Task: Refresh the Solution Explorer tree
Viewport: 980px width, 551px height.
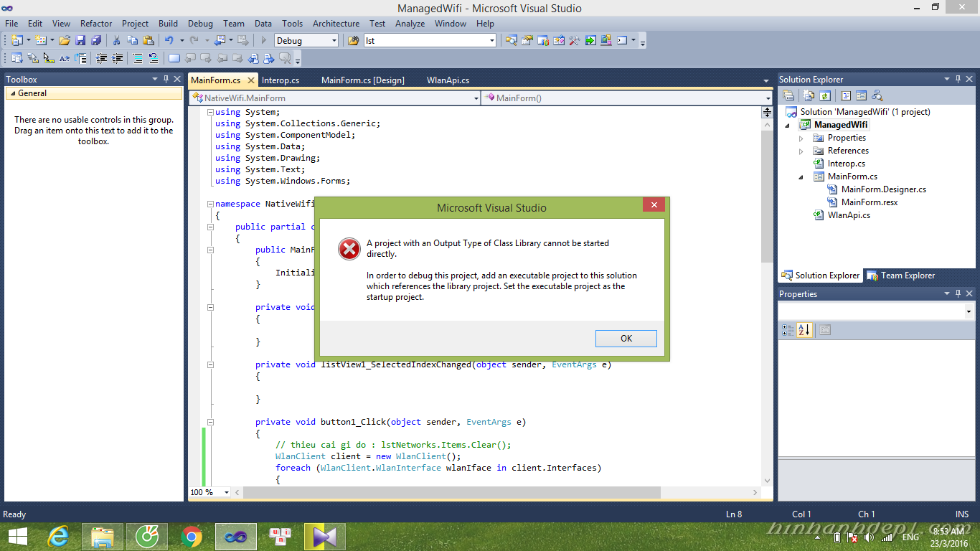Action: tap(825, 95)
